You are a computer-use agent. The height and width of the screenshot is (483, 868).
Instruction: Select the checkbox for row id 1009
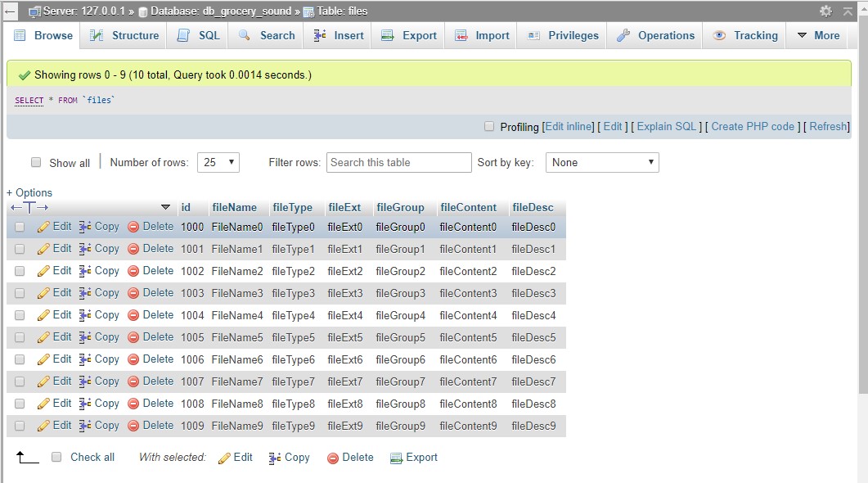[x=20, y=426]
